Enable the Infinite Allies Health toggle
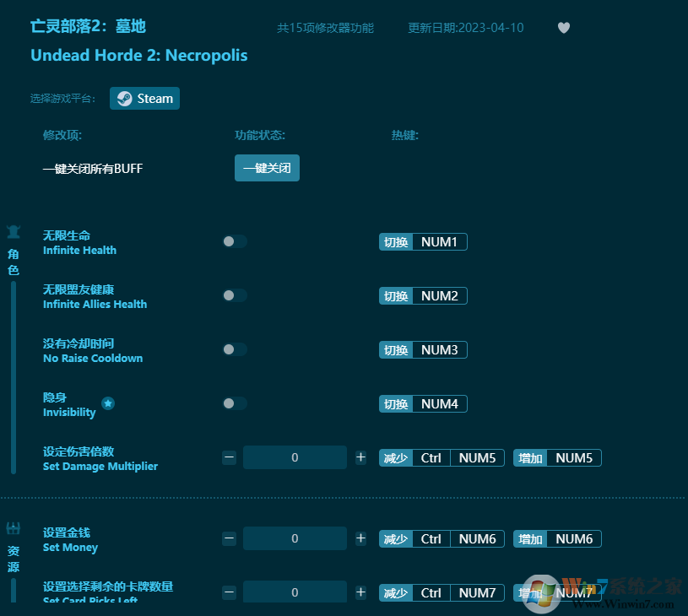The height and width of the screenshot is (616, 688). click(x=234, y=295)
